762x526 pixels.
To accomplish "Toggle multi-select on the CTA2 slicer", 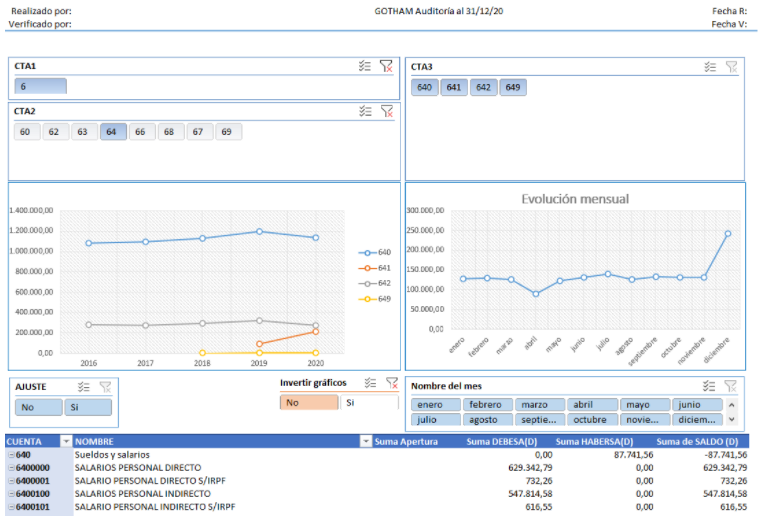I will [365, 111].
